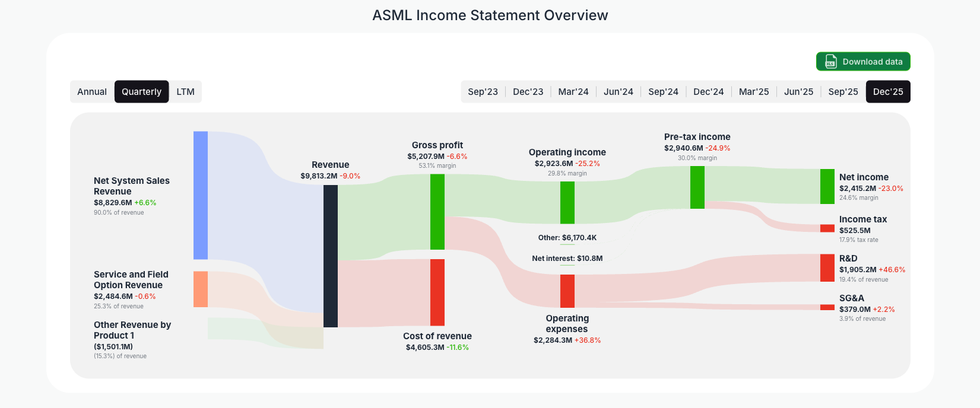Click the green Net income bar
This screenshot has height=408, width=980.
click(827, 186)
